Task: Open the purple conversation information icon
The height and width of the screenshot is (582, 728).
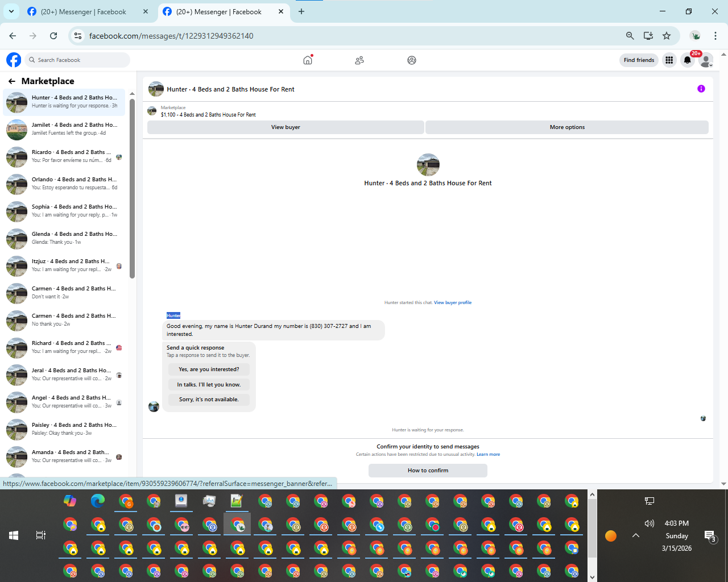Action: [701, 89]
